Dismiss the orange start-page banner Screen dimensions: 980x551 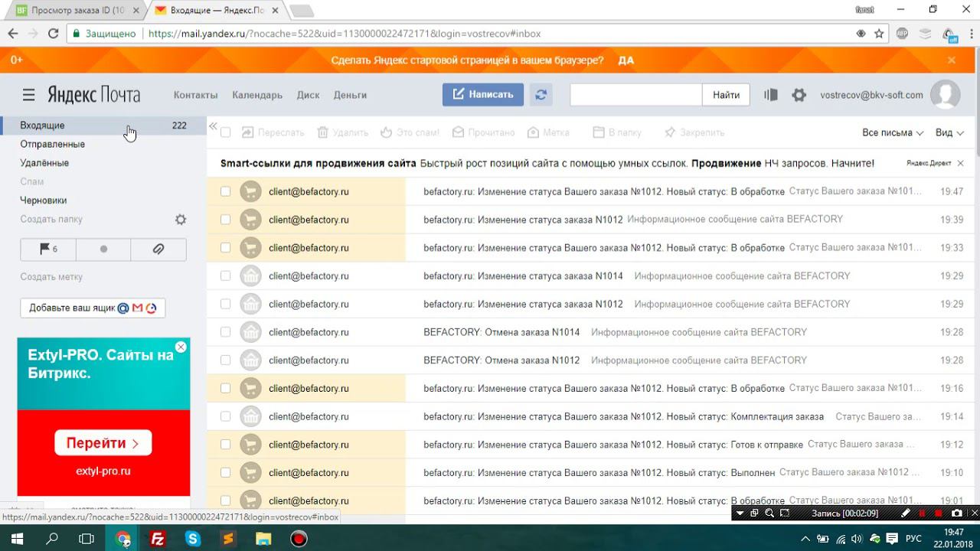tap(952, 60)
